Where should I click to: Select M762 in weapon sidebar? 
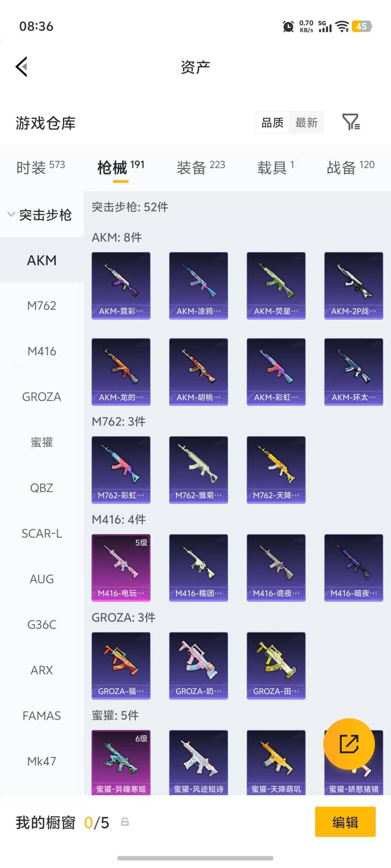42,306
